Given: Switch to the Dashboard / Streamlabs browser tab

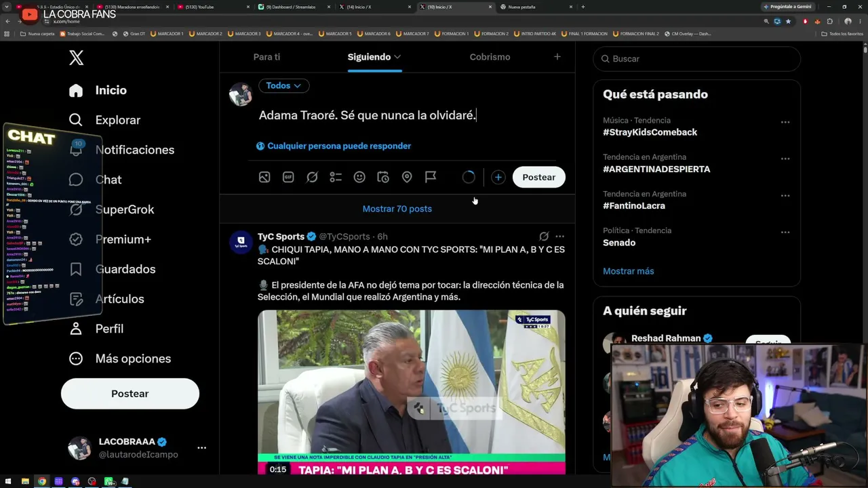Looking at the screenshot, I should 295,7.
